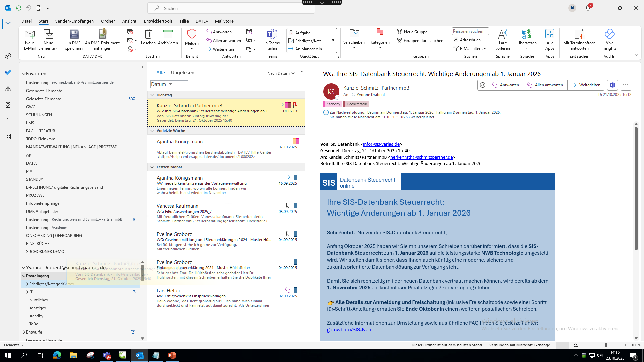This screenshot has width=644, height=362.
Task: Show only Ungelesen messages
Action: click(182, 73)
